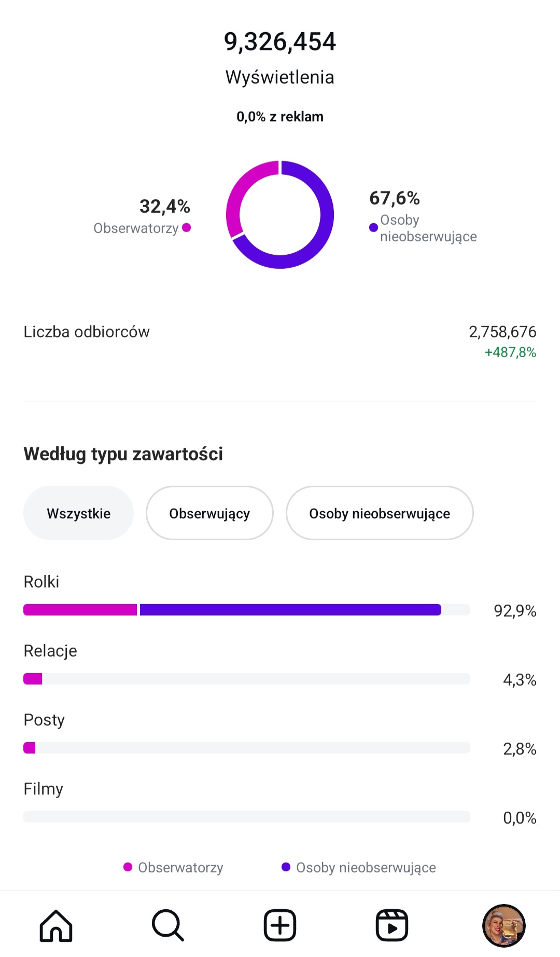Viewport: 560px width, 957px height.
Task: Open the Reels tab icon
Action: pyautogui.click(x=391, y=925)
